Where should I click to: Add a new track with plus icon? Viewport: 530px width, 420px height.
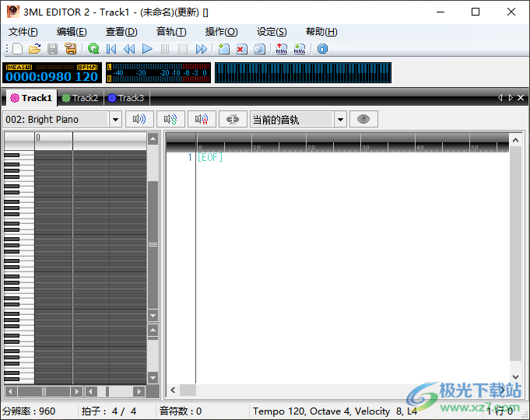tap(224, 49)
